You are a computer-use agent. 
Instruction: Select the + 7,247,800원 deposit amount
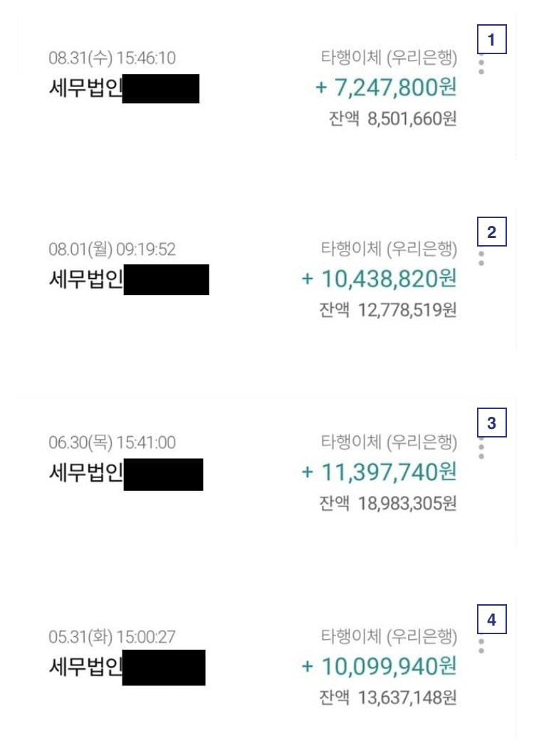(385, 88)
